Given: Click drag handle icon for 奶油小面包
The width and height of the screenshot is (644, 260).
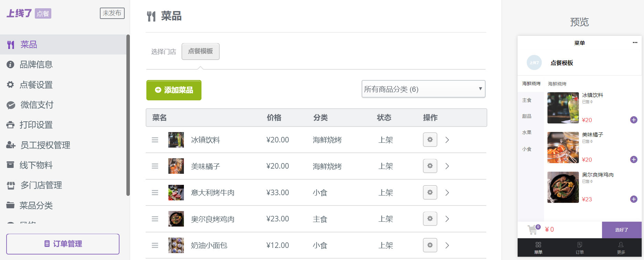Looking at the screenshot, I should click(x=155, y=245).
